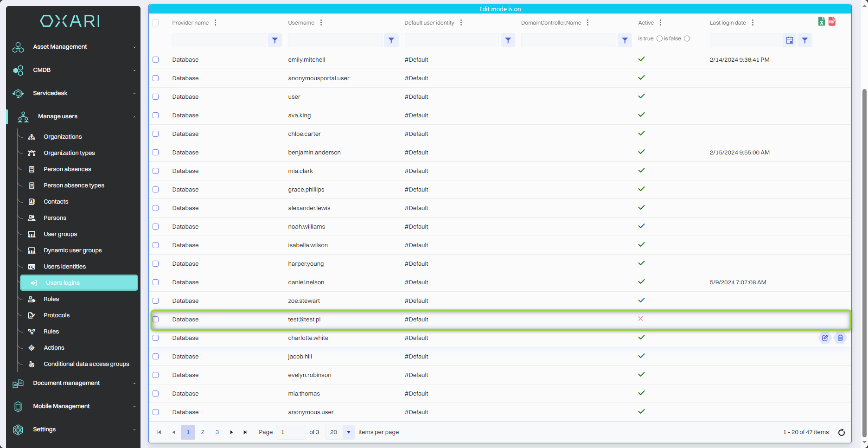The height and width of the screenshot is (448, 868).
Task: Click the Username column filter icon
Action: [x=391, y=40]
